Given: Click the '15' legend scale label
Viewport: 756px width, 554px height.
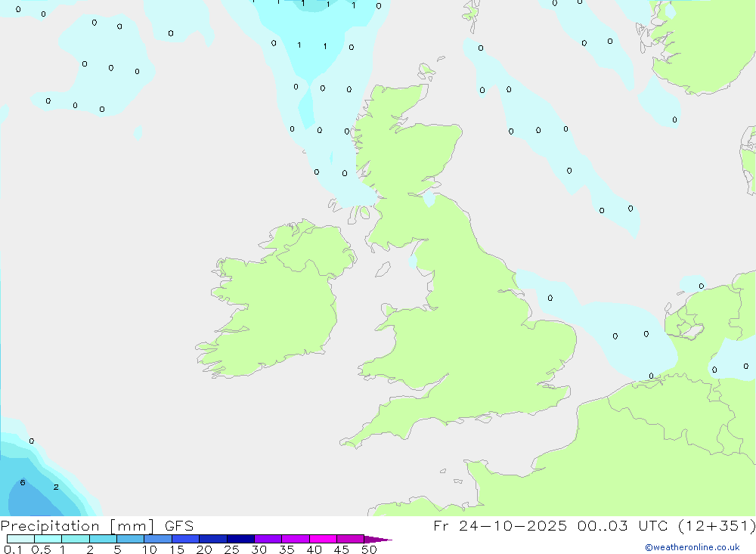Looking at the screenshot, I should tap(176, 549).
